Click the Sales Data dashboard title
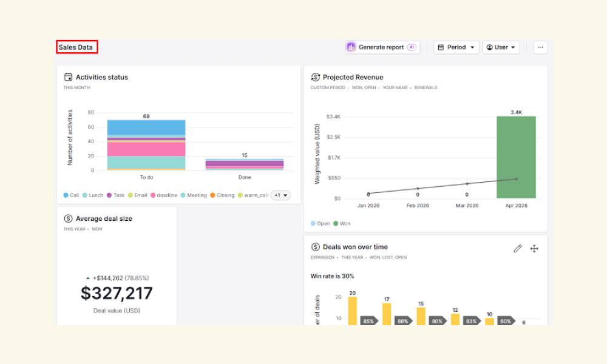Image resolution: width=607 pixels, height=364 pixels. point(76,47)
